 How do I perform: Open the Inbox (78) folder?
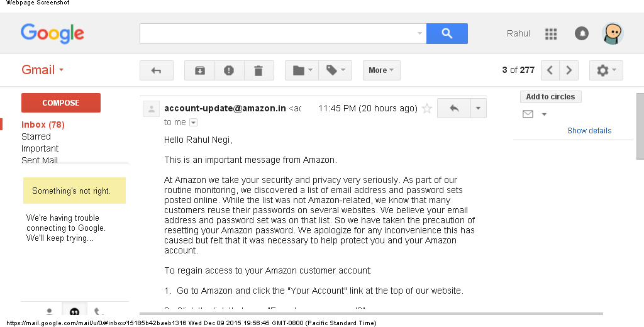coord(43,125)
